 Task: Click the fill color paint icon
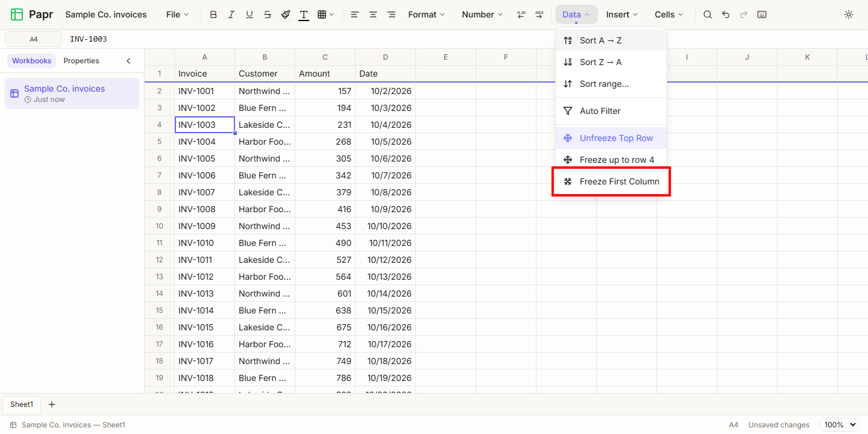(286, 14)
